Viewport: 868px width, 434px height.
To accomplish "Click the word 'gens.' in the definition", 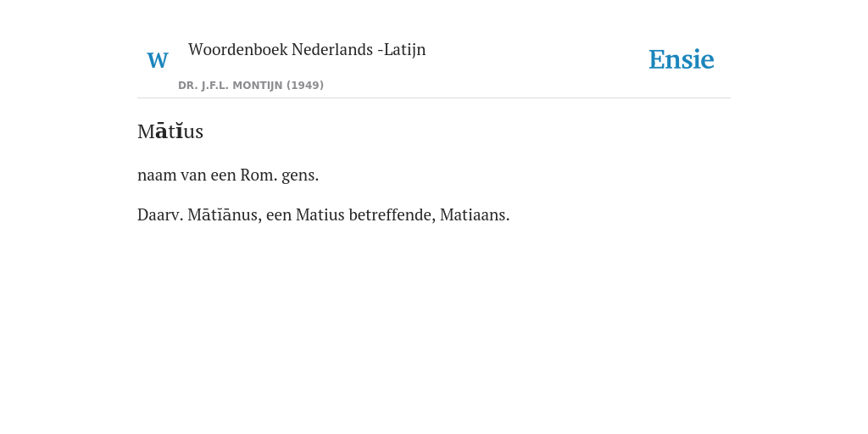I will [301, 176].
